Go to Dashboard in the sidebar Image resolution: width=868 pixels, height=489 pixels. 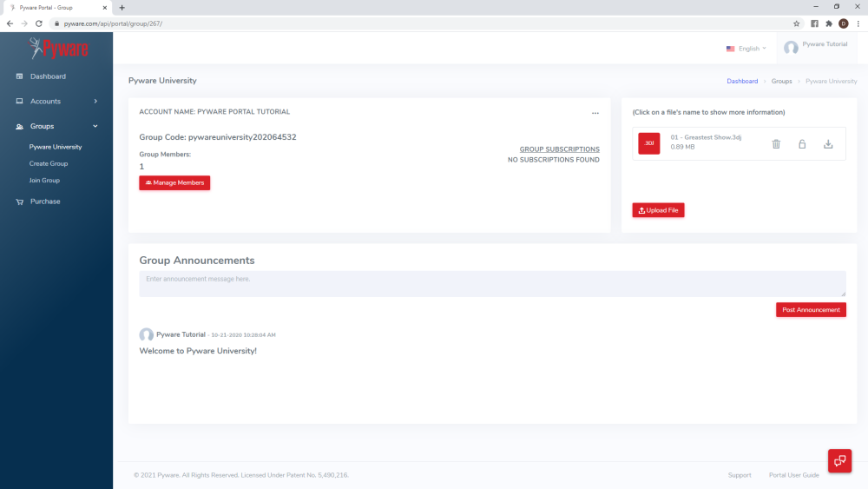coord(48,76)
